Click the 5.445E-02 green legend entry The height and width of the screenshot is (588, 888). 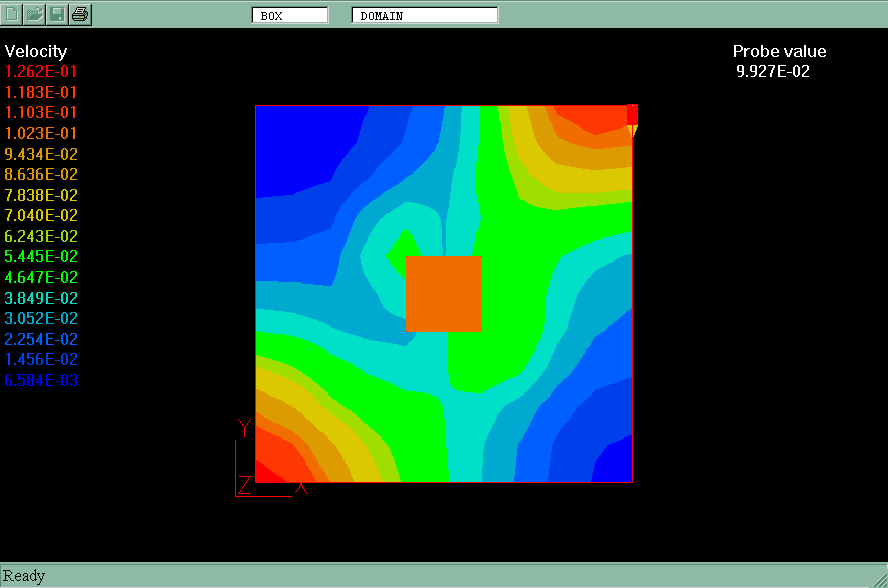click(41, 257)
